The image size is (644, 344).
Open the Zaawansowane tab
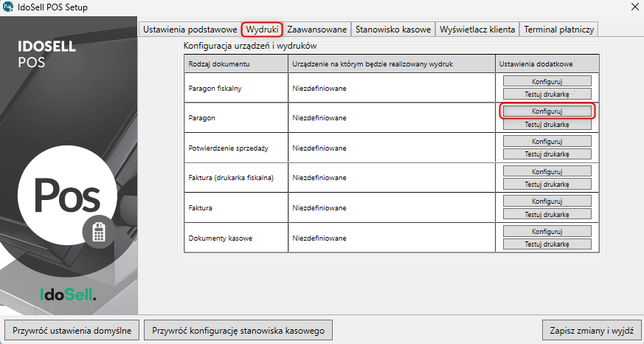click(317, 30)
